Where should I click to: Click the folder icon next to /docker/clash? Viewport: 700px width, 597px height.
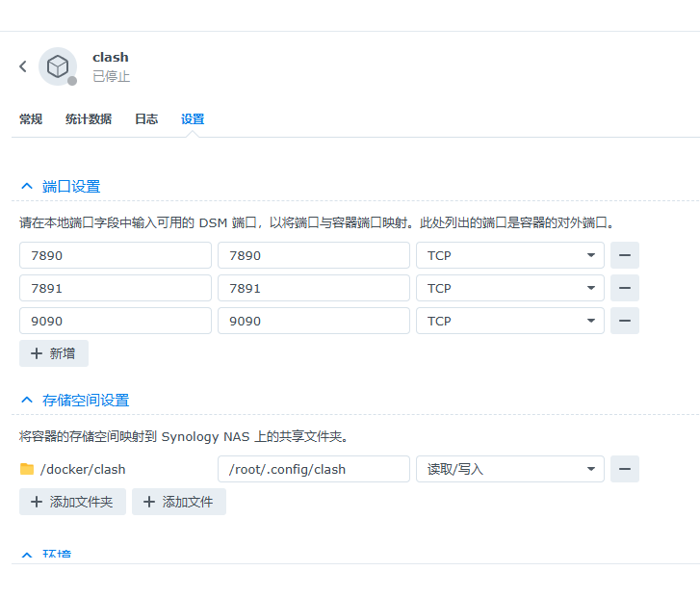click(27, 469)
